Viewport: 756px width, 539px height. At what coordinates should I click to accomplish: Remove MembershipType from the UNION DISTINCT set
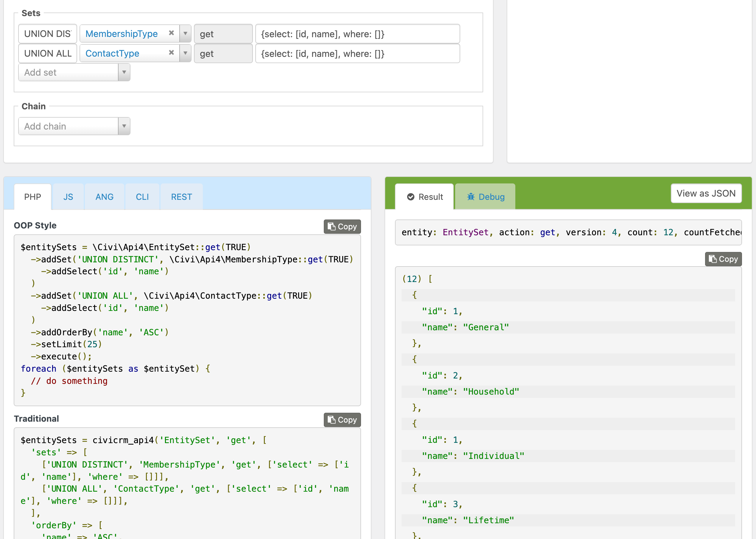[x=171, y=33]
